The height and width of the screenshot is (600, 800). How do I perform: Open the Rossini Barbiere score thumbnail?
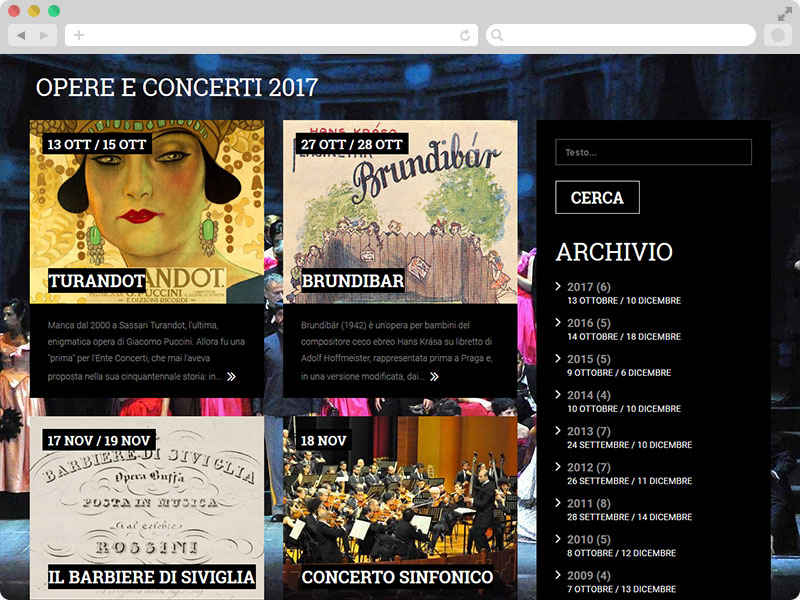pyautogui.click(x=147, y=508)
